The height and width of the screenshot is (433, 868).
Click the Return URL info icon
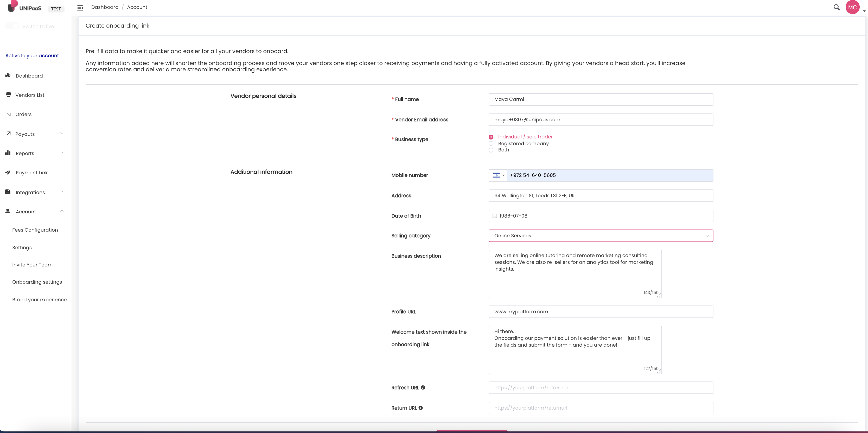pos(420,408)
